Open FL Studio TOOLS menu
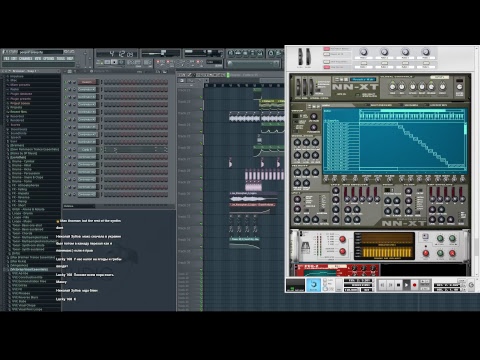This screenshot has width=480, height=360. pos(61,58)
